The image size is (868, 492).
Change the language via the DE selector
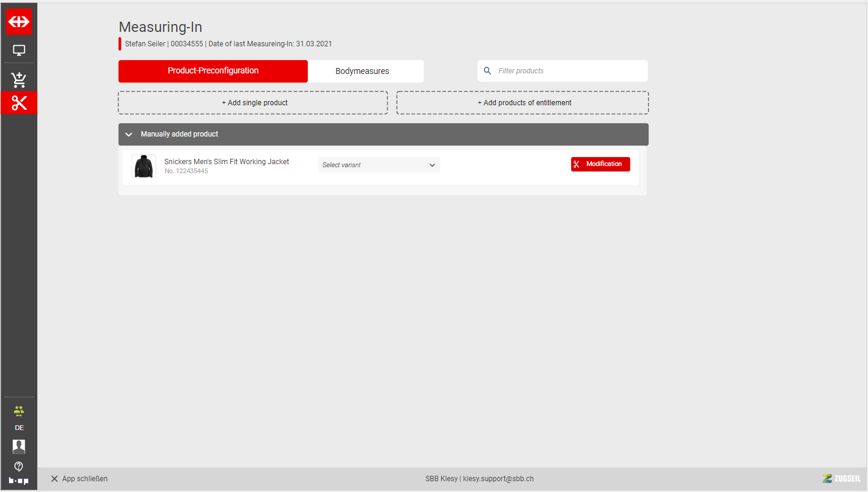click(x=19, y=428)
